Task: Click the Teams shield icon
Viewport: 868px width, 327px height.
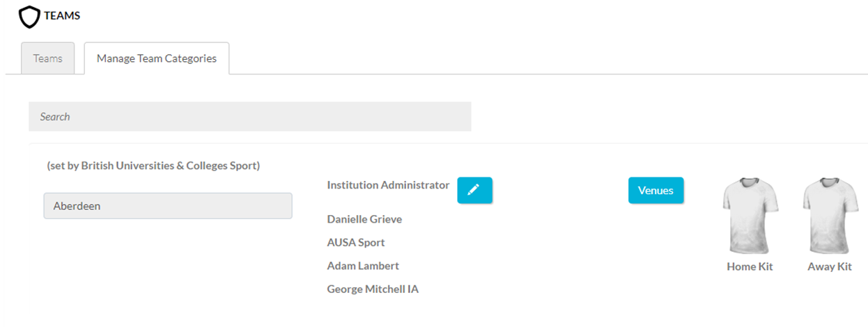Action: click(29, 17)
